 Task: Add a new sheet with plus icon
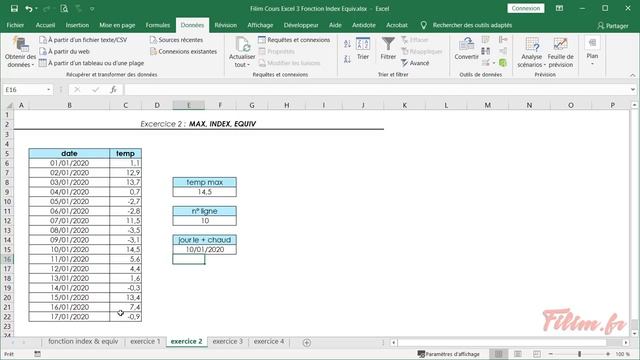(x=307, y=342)
